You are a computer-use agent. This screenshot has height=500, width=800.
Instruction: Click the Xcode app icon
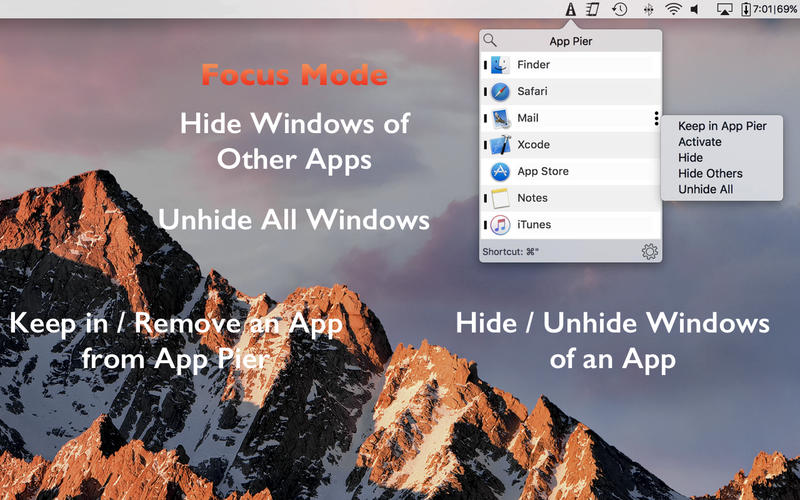501,145
